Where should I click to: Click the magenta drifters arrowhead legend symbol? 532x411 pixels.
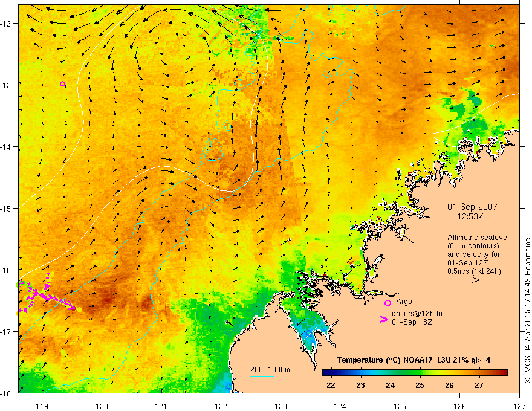coord(383,319)
